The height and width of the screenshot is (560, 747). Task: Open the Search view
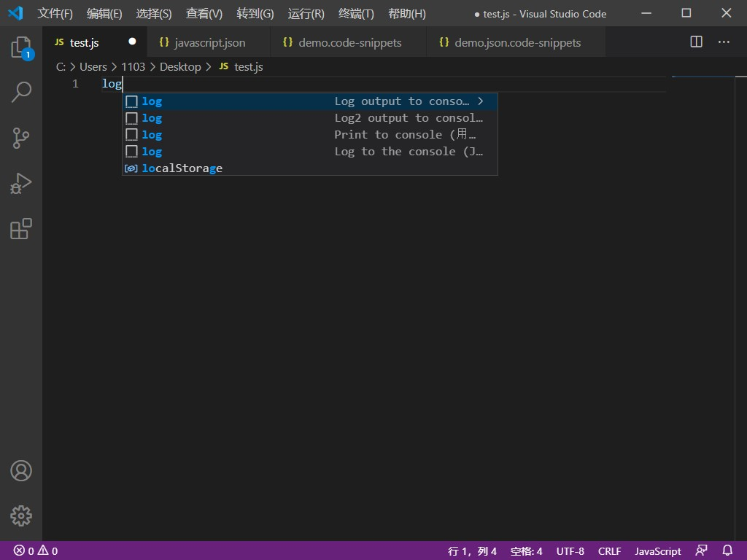(x=21, y=92)
